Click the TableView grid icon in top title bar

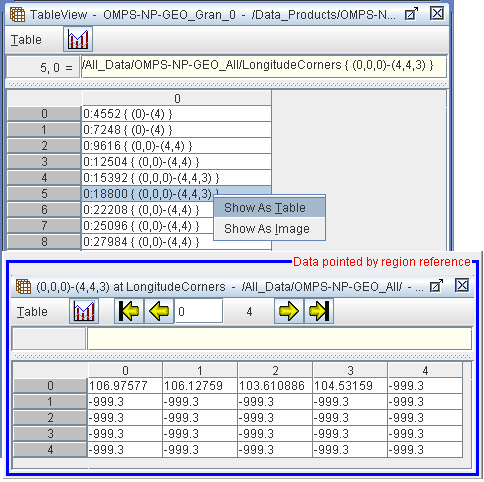pos(17,15)
